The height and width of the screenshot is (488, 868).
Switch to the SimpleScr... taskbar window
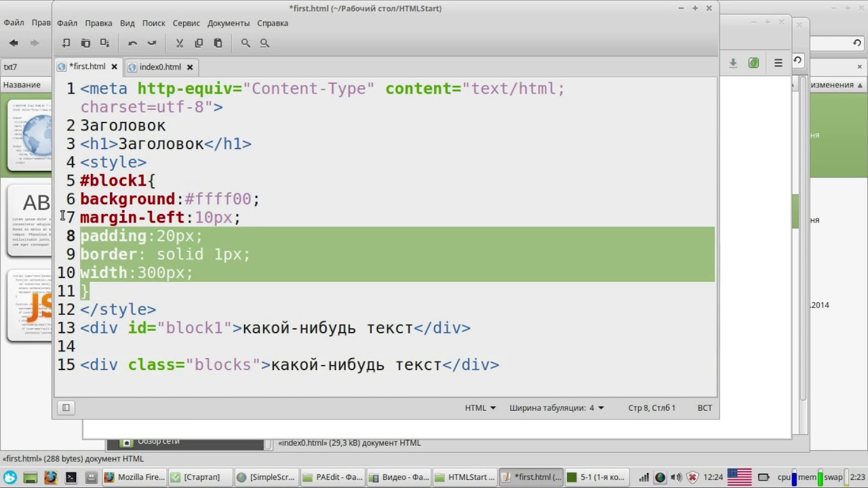[x=266, y=477]
